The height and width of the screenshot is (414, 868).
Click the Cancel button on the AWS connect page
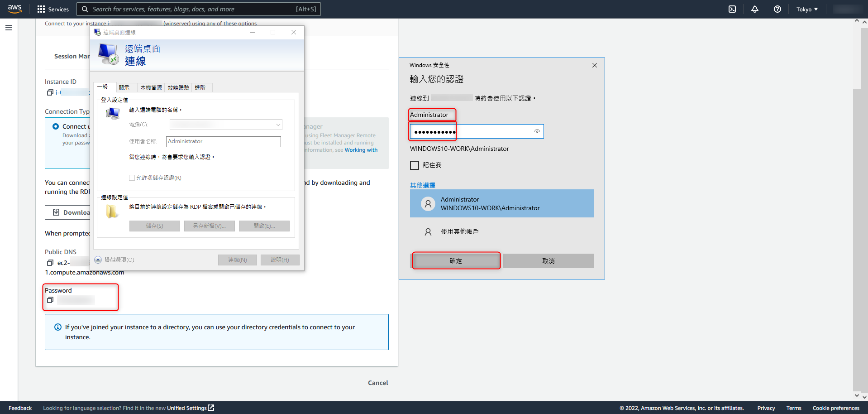(x=378, y=383)
